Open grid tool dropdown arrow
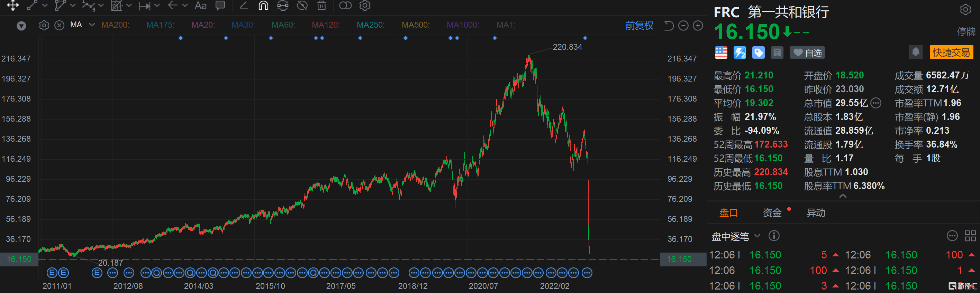980x293 pixels. tap(129, 5)
